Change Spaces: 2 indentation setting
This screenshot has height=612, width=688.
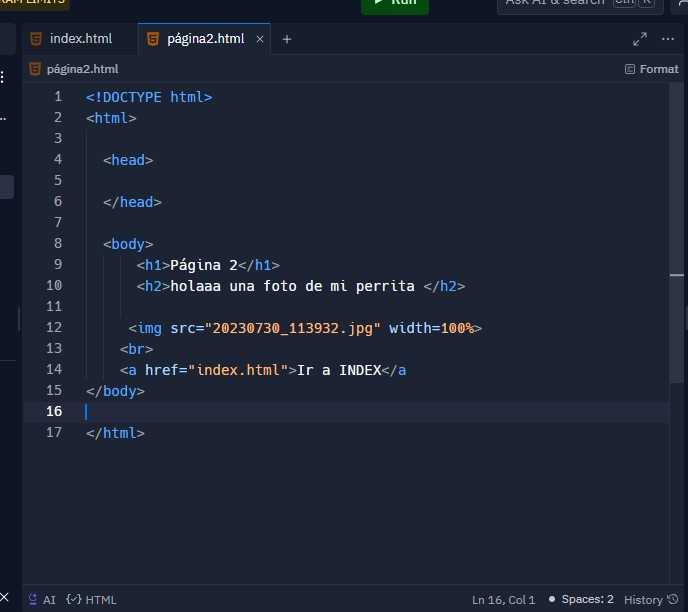[587, 599]
